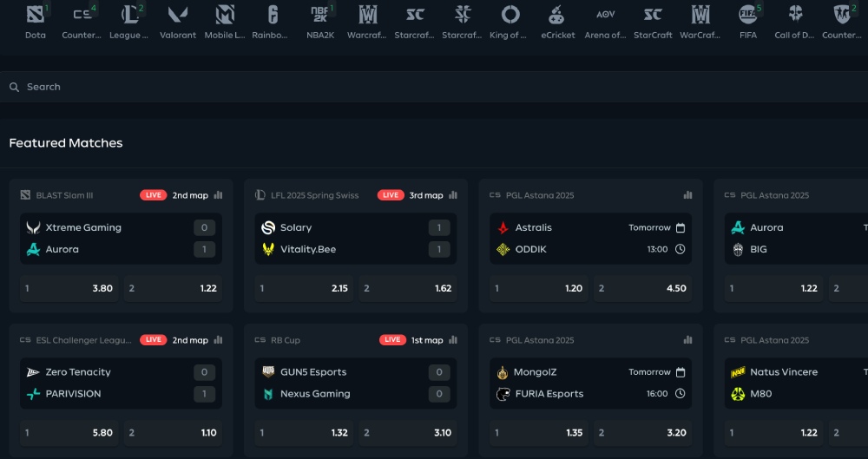Select the NBA2K category

pos(320,22)
